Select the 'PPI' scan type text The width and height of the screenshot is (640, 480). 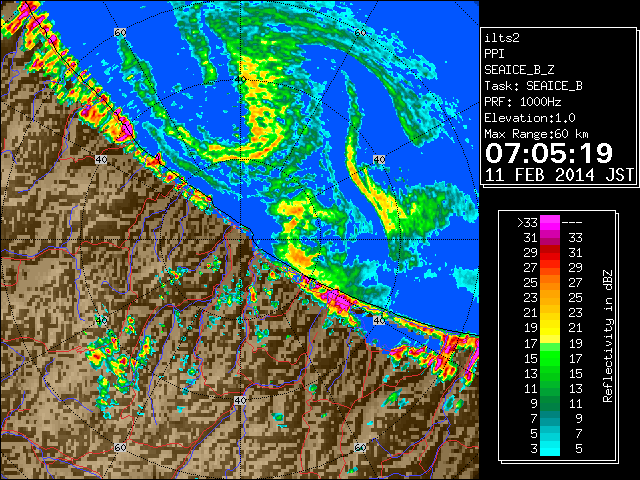[x=494, y=54]
